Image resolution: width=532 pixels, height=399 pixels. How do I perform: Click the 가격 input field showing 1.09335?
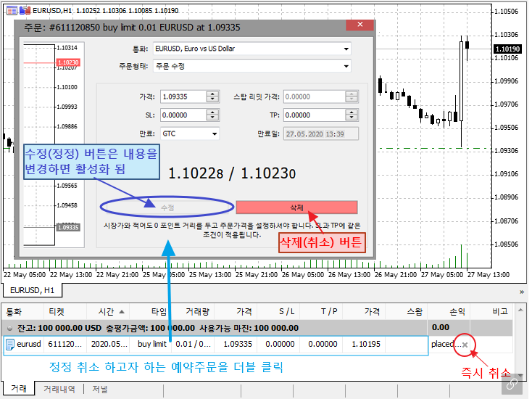183,96
